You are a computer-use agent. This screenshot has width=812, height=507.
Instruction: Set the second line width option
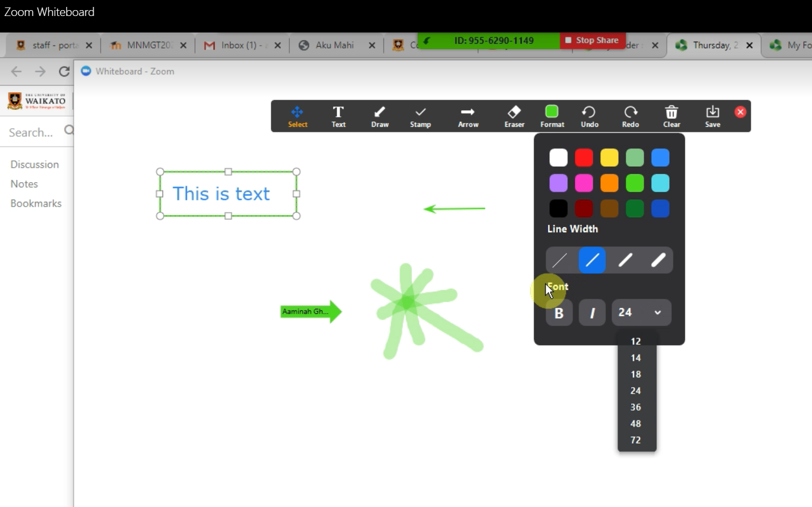(592, 260)
